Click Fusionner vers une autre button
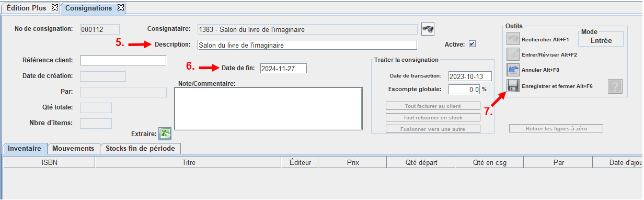Screen dimensions: 644x200 pos(433,129)
